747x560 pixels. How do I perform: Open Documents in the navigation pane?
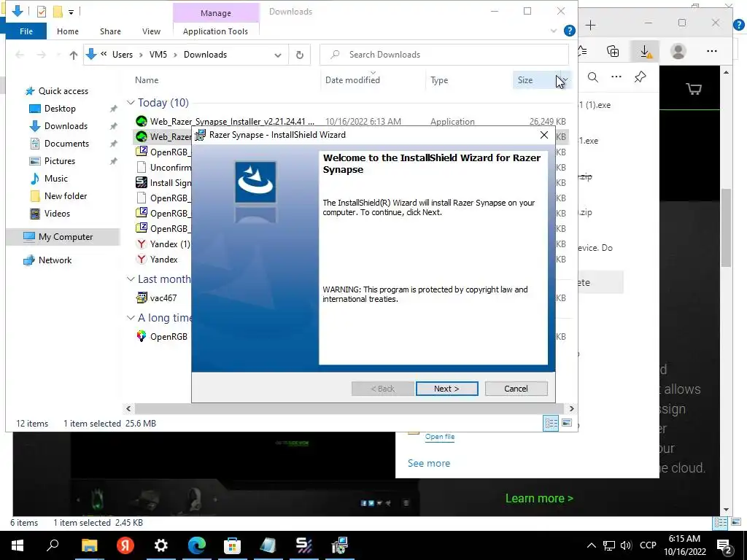tap(66, 144)
